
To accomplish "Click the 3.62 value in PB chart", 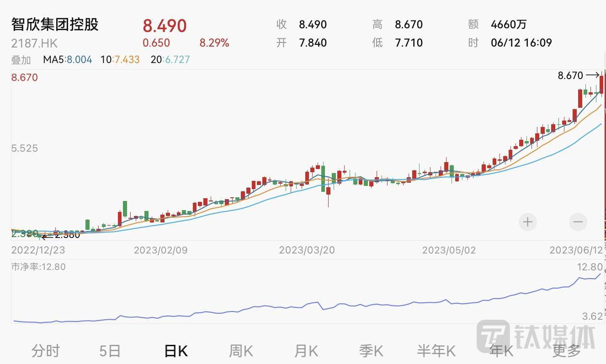I will click(x=593, y=316).
